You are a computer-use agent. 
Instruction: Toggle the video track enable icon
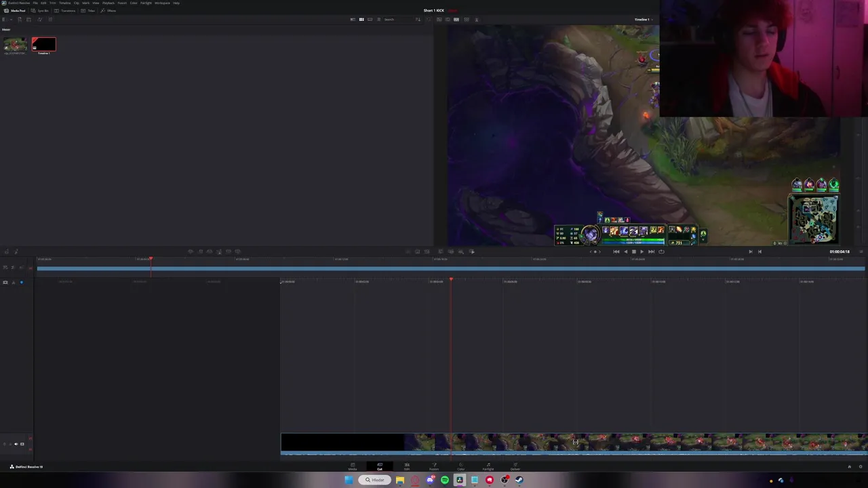coord(22,444)
